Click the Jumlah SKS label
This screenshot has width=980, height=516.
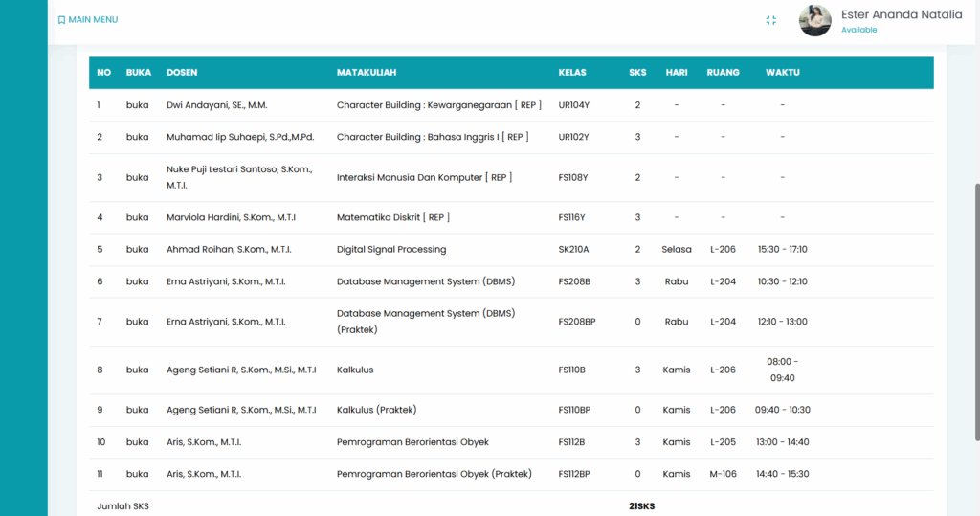pyautogui.click(x=122, y=506)
